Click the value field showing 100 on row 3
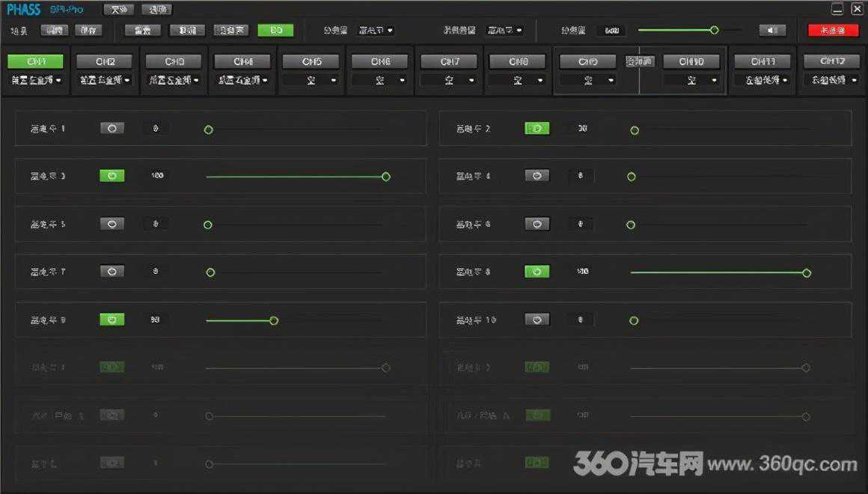This screenshot has height=494, width=868. coord(157,176)
